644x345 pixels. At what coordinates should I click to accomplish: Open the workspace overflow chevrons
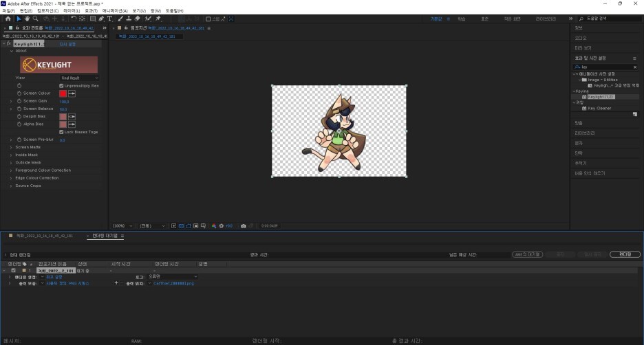(570, 19)
